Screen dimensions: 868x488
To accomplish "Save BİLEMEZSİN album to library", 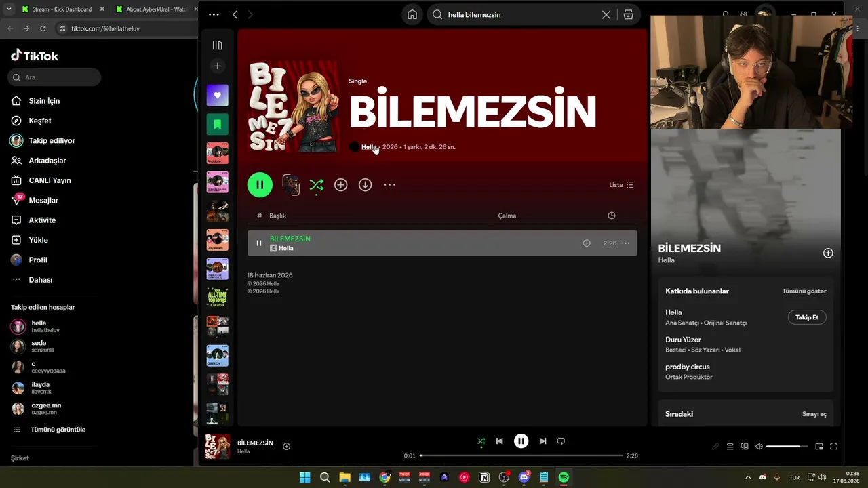I will tap(340, 185).
